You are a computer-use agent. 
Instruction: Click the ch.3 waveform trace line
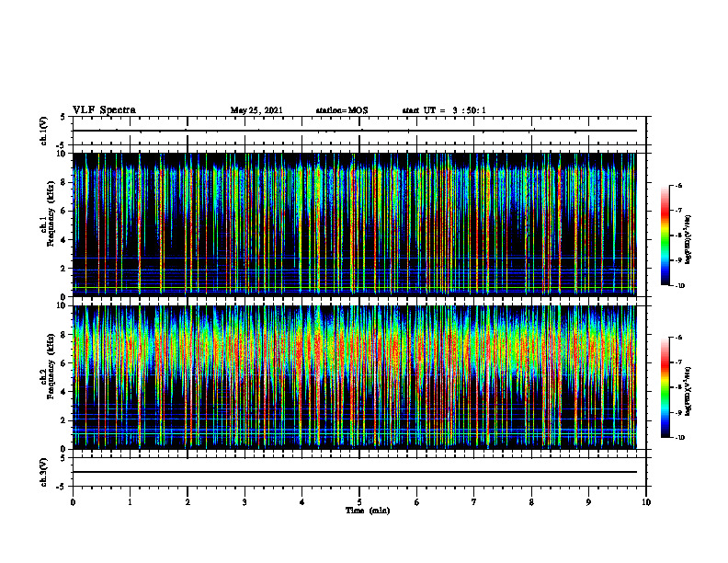(355, 472)
